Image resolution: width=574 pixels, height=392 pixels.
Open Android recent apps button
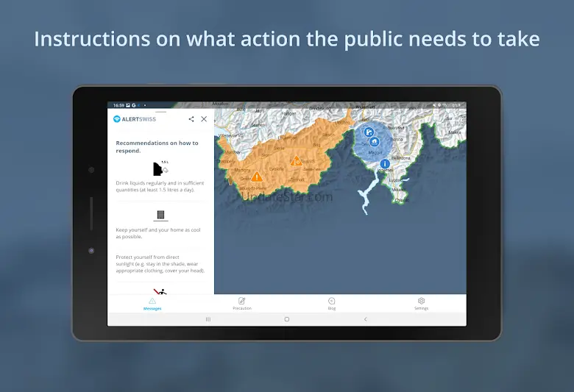point(208,319)
